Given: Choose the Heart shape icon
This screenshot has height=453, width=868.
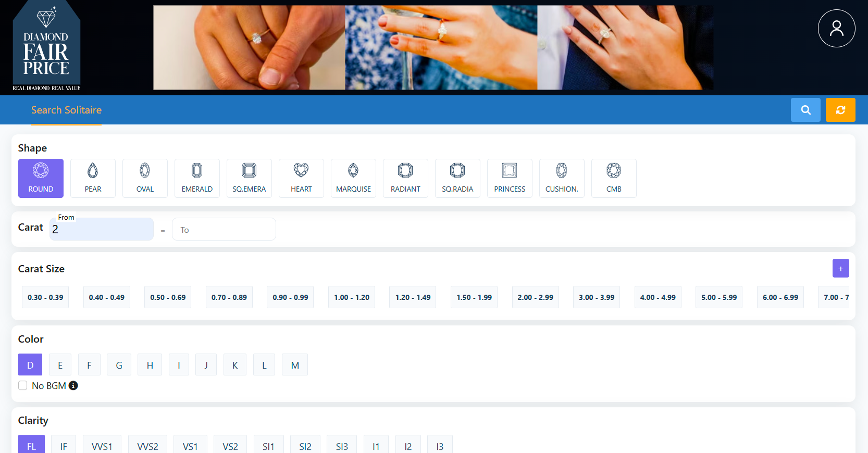Looking at the screenshot, I should [301, 178].
